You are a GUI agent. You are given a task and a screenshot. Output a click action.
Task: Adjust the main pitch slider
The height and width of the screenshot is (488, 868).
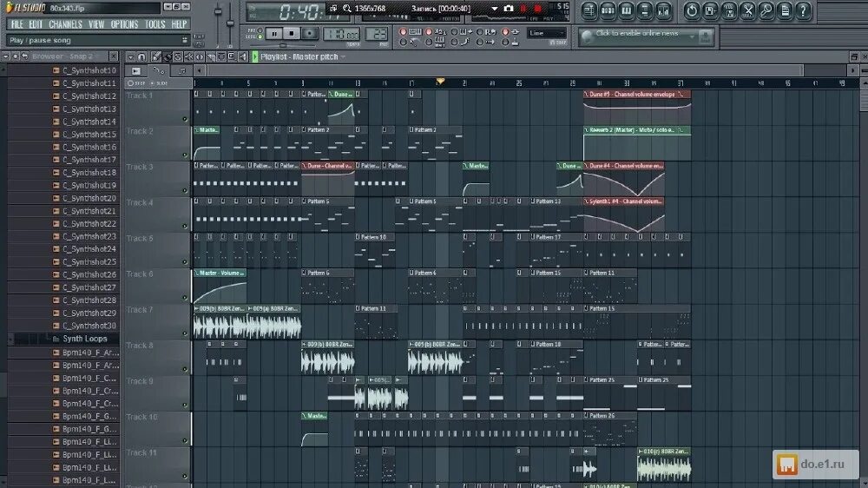pyautogui.click(x=230, y=23)
